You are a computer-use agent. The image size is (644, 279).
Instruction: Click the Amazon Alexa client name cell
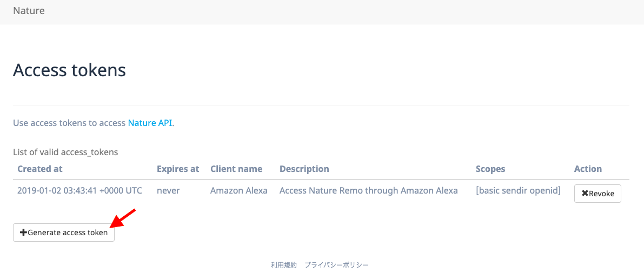238,191
